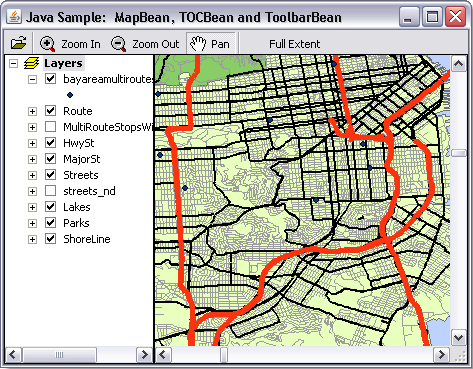Viewport: 473px width, 369px height.
Task: Select the Zoom Out magnifier tool
Action: pyautogui.click(x=145, y=44)
